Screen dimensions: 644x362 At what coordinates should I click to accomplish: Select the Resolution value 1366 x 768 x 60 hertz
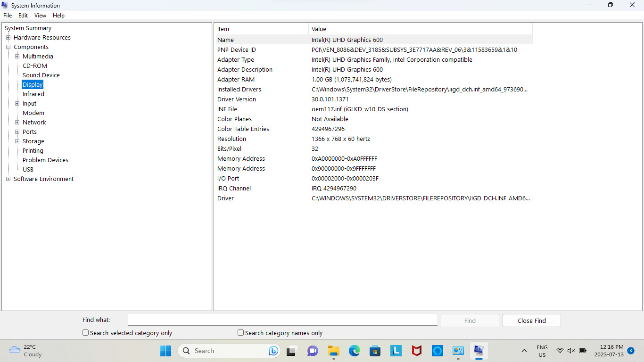click(341, 139)
